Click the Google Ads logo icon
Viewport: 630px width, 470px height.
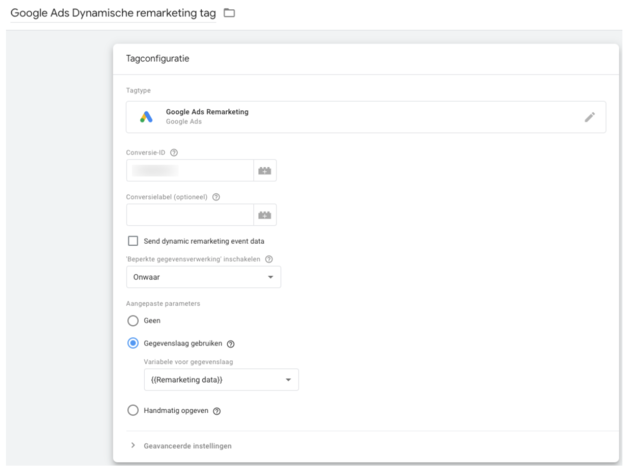(x=146, y=117)
